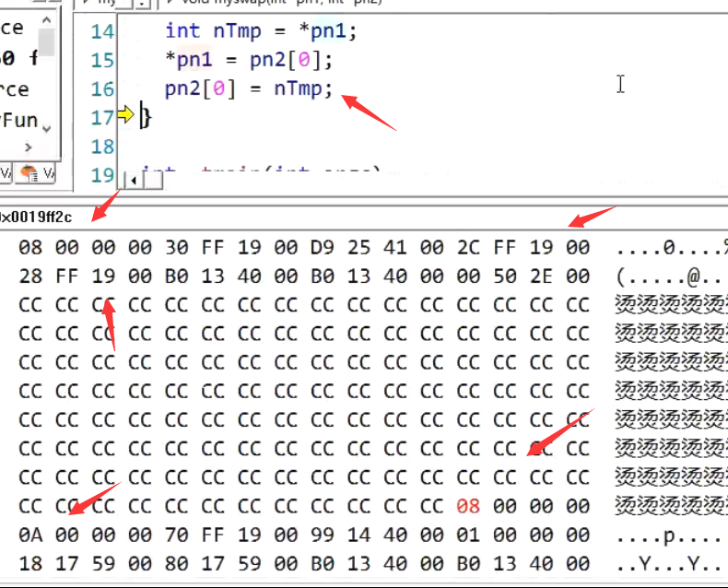
Task: Open the FileView tab with the orange icon
Action: [35, 173]
